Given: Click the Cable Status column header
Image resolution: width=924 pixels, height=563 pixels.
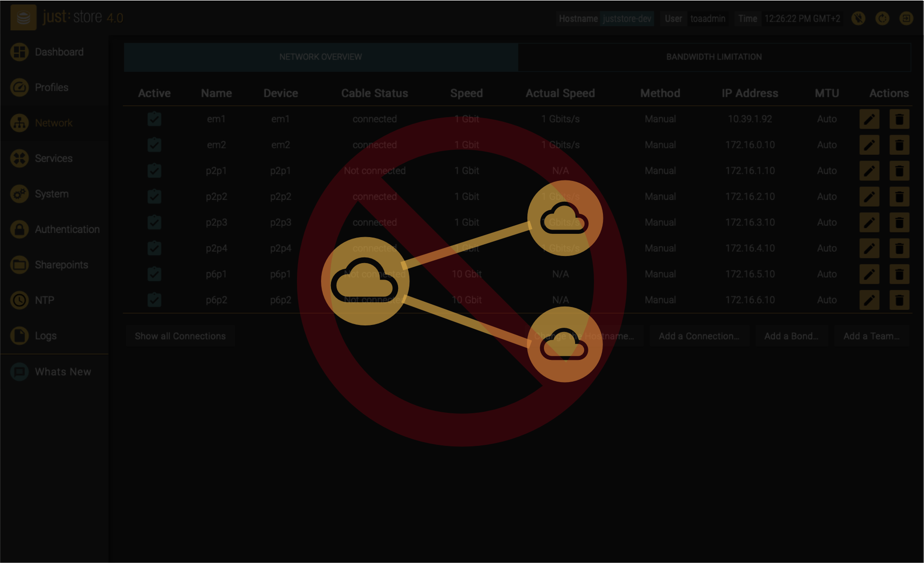Looking at the screenshot, I should click(x=375, y=94).
